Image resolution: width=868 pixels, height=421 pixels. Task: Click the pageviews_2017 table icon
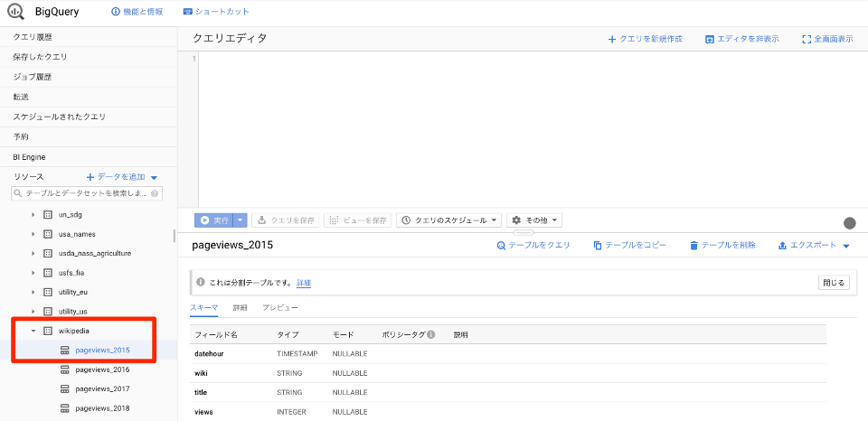[65, 388]
